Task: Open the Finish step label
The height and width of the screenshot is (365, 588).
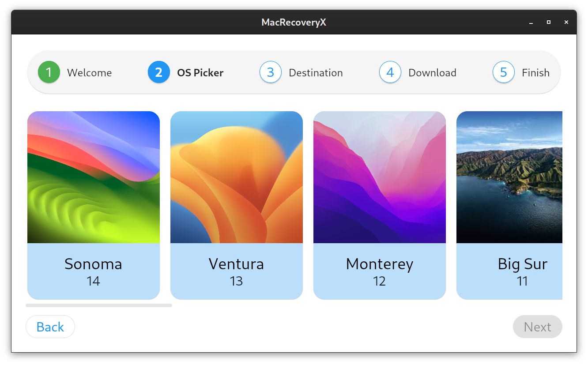Action: click(536, 73)
